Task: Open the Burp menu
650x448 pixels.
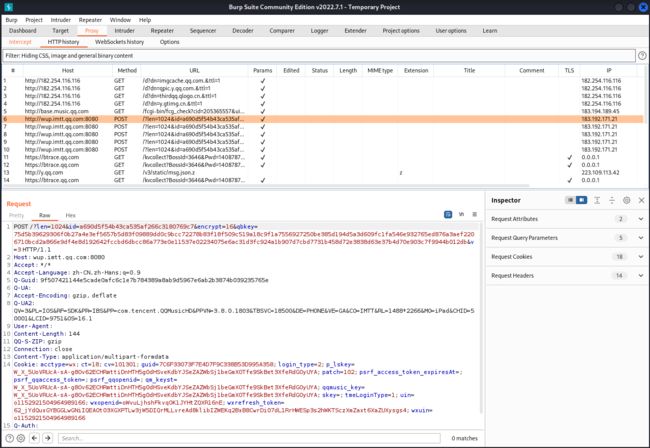Action: pos(11,20)
